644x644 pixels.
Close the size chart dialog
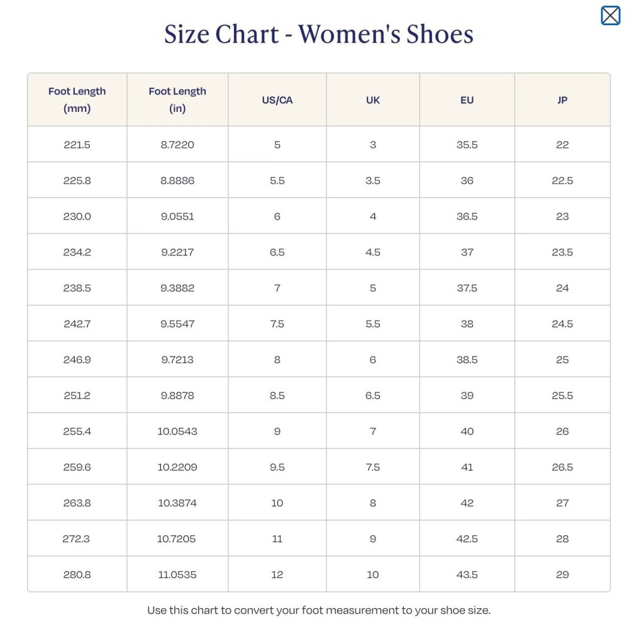pos(611,16)
